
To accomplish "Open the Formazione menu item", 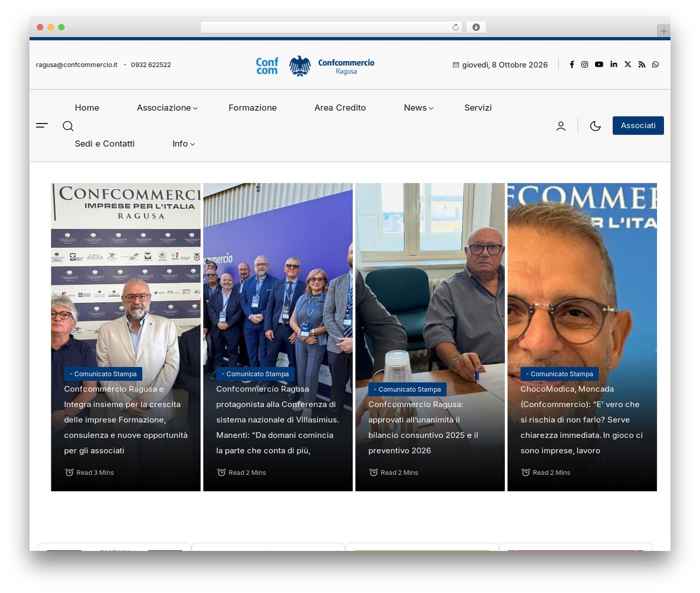I will click(253, 108).
